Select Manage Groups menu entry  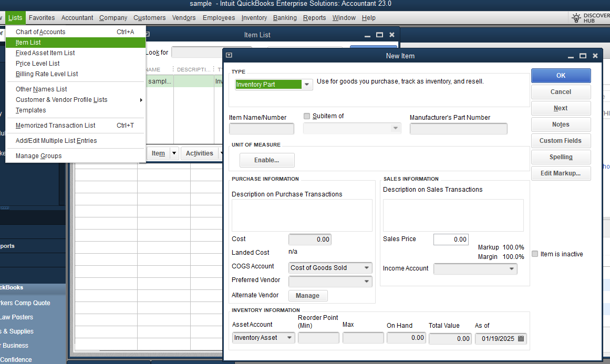(76, 155)
